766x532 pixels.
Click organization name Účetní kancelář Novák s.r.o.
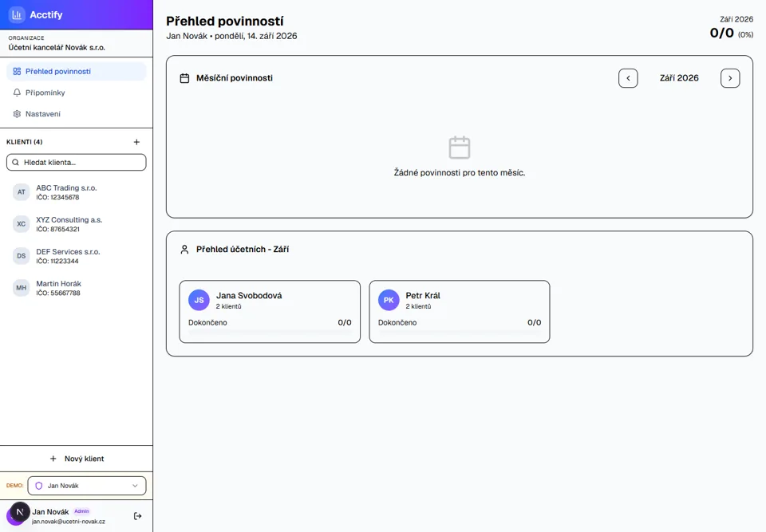57,47
